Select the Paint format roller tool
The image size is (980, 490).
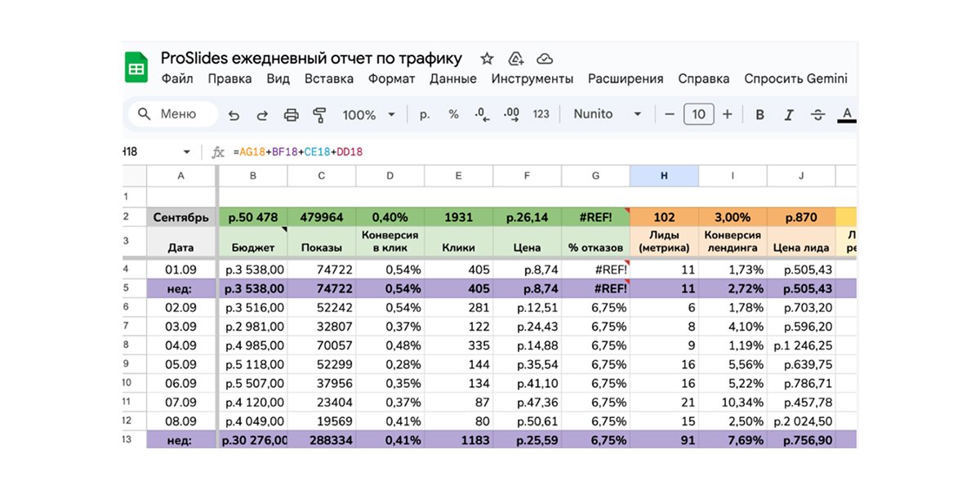319,115
